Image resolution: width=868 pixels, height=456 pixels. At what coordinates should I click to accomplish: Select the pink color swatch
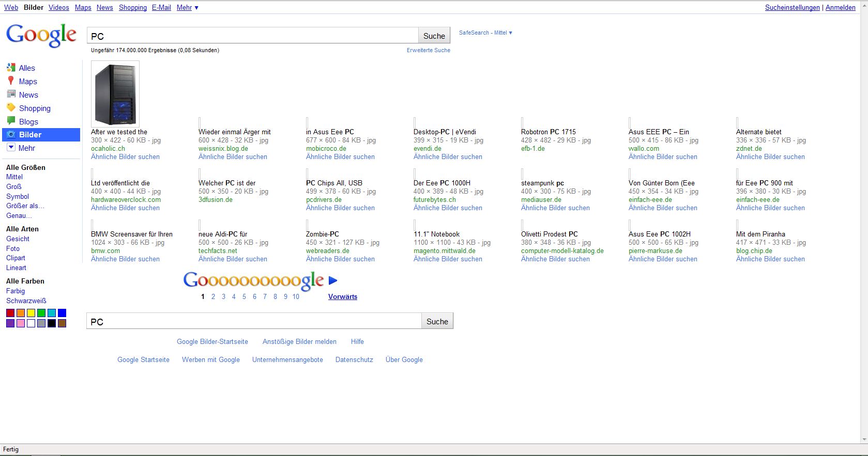pyautogui.click(x=21, y=323)
